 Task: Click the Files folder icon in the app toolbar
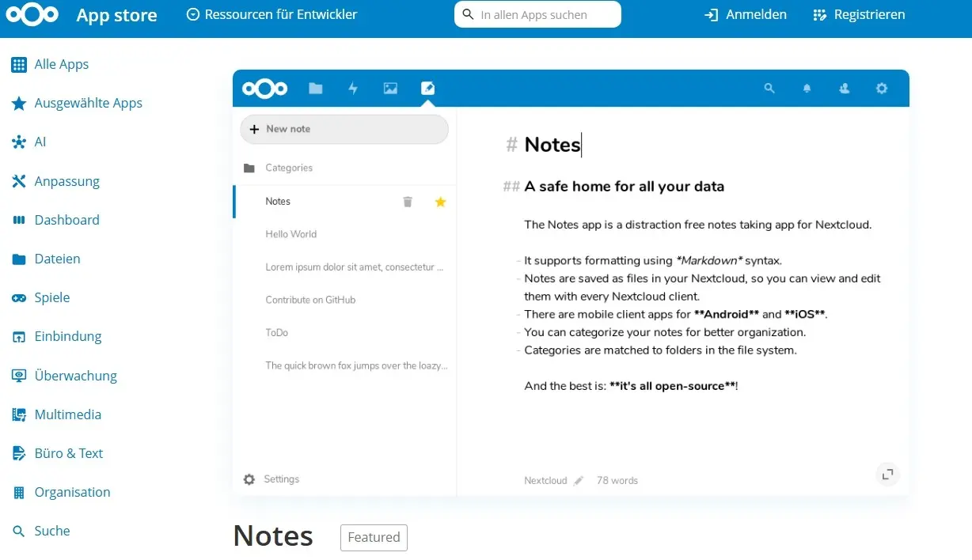[315, 89]
